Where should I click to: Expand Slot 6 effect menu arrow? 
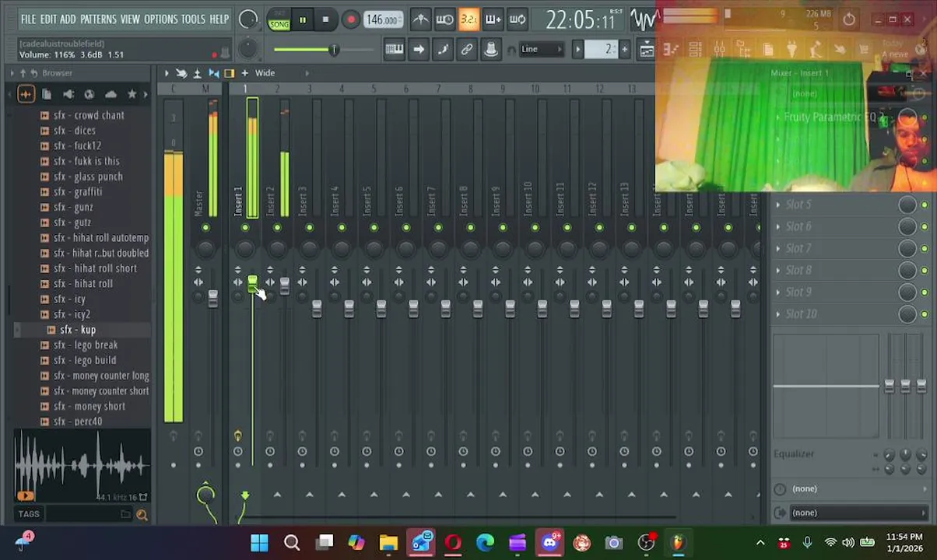[778, 226]
